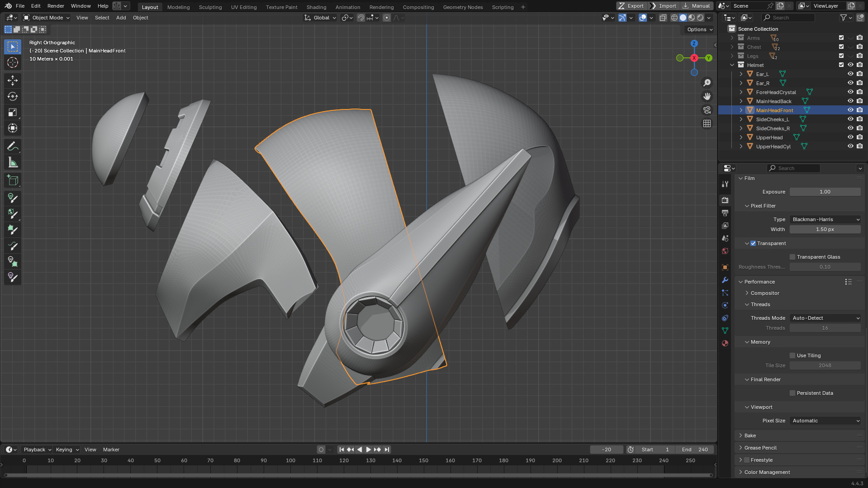Switch to the Geometry Nodes workspace tab
This screenshot has height=488, width=868.
click(x=463, y=7)
